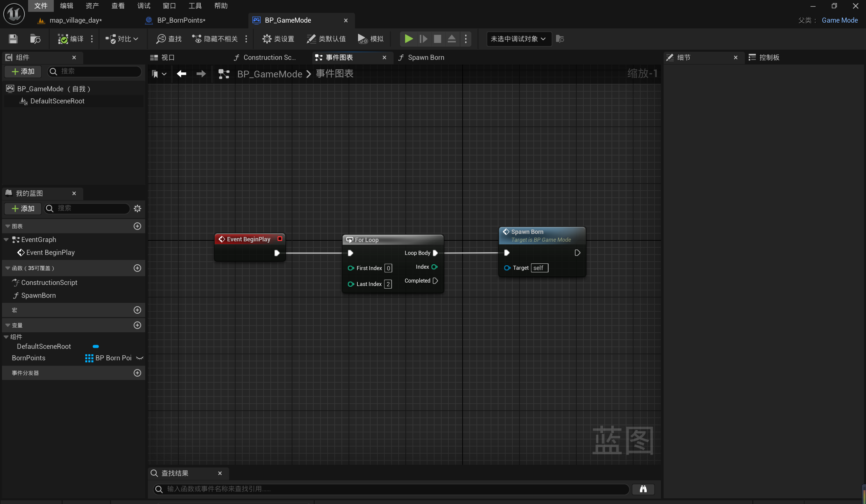The width and height of the screenshot is (866, 504).
Task: Click the BornPoints variable type color pill
Action: [x=89, y=358]
